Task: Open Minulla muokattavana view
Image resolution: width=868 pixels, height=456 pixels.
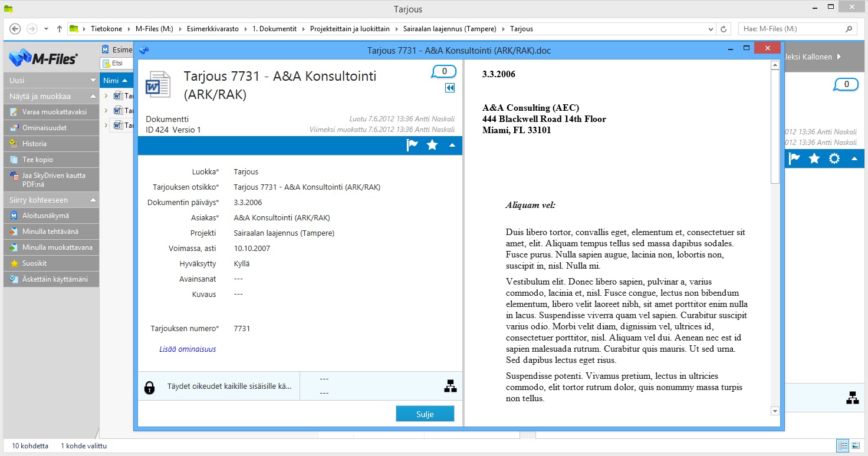Action: 51,247
